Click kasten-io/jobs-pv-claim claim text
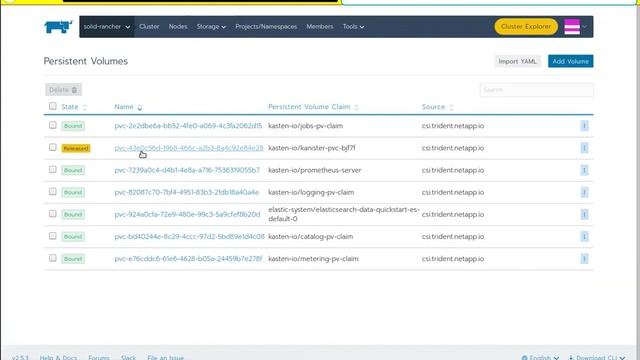This screenshot has width=640, height=360. [306, 126]
